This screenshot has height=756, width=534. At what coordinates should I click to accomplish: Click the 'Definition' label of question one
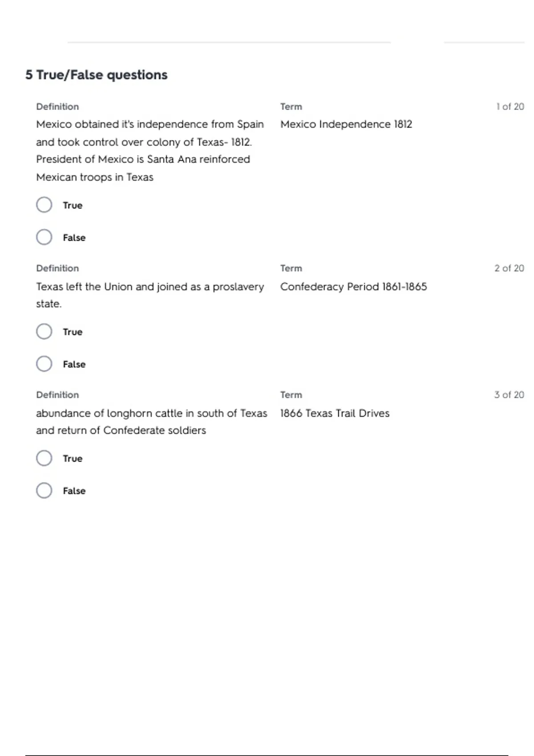point(57,107)
